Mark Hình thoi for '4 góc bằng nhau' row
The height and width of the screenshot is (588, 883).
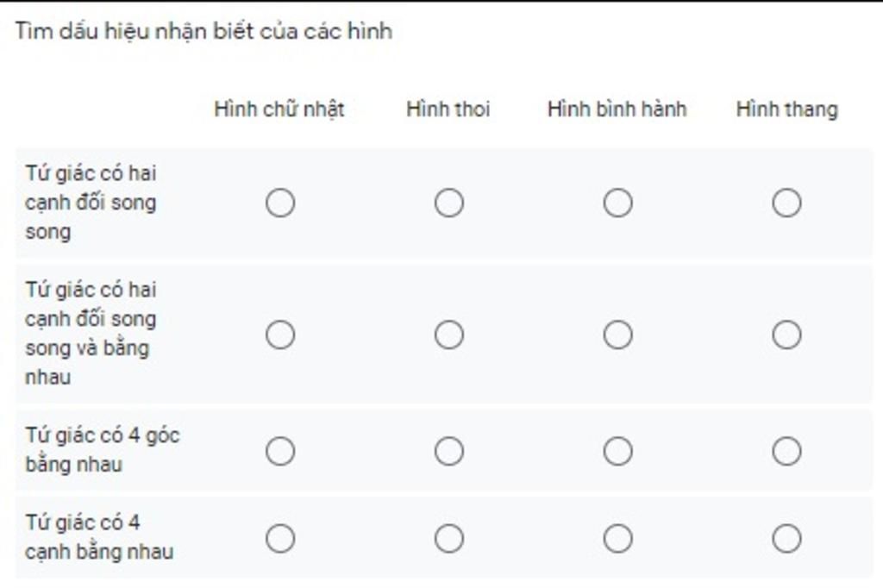click(448, 451)
